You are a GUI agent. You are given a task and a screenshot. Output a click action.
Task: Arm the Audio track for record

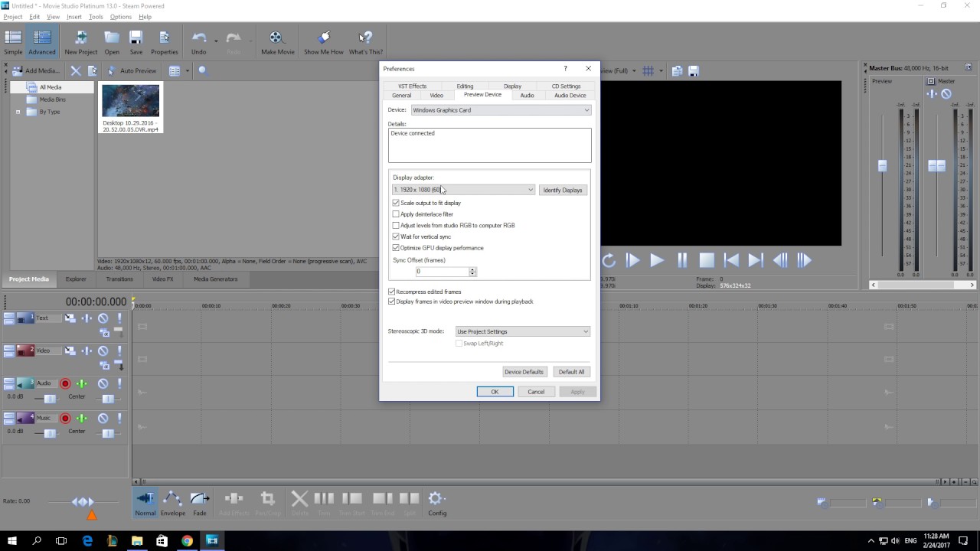pyautogui.click(x=65, y=383)
